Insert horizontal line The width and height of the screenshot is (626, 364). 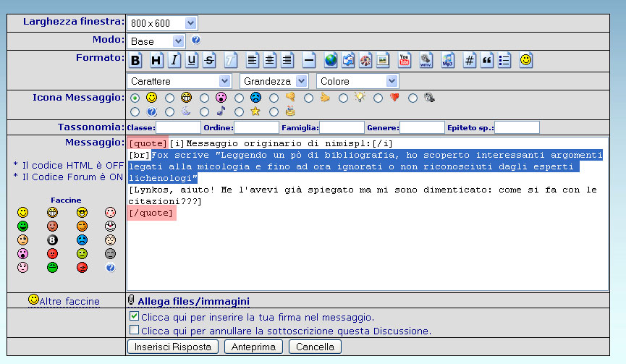click(x=308, y=60)
